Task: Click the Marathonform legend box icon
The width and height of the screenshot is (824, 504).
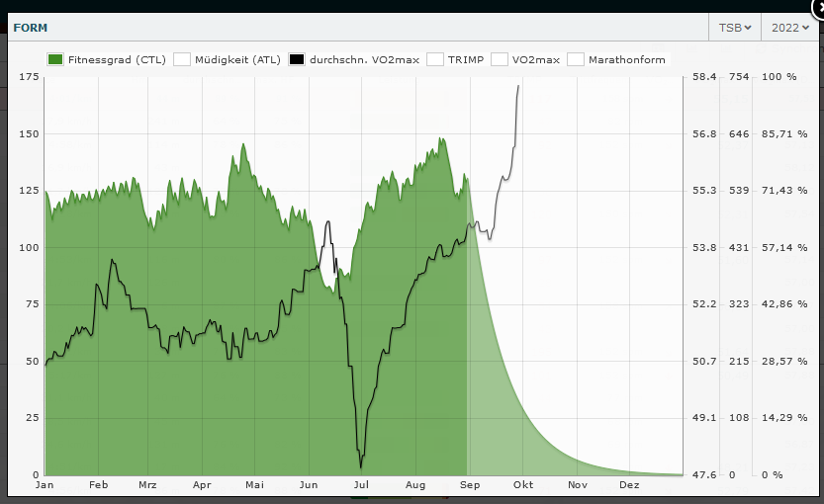Action: (x=576, y=59)
